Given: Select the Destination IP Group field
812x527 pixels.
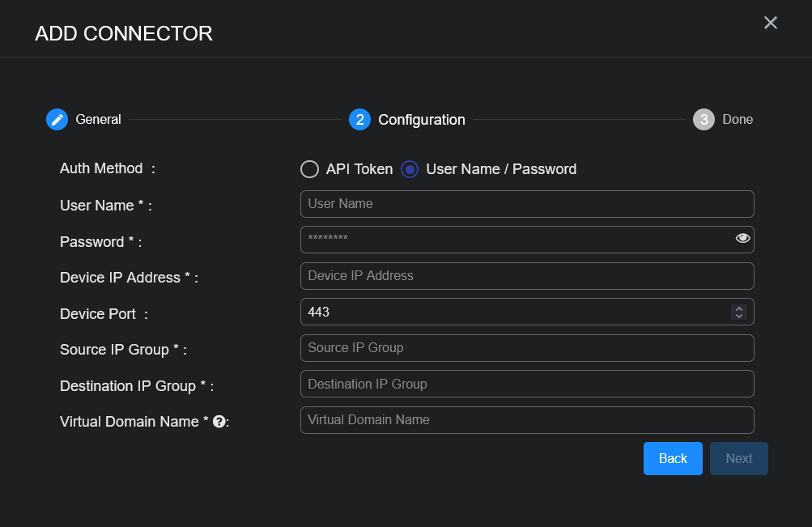Looking at the screenshot, I should (x=526, y=384).
